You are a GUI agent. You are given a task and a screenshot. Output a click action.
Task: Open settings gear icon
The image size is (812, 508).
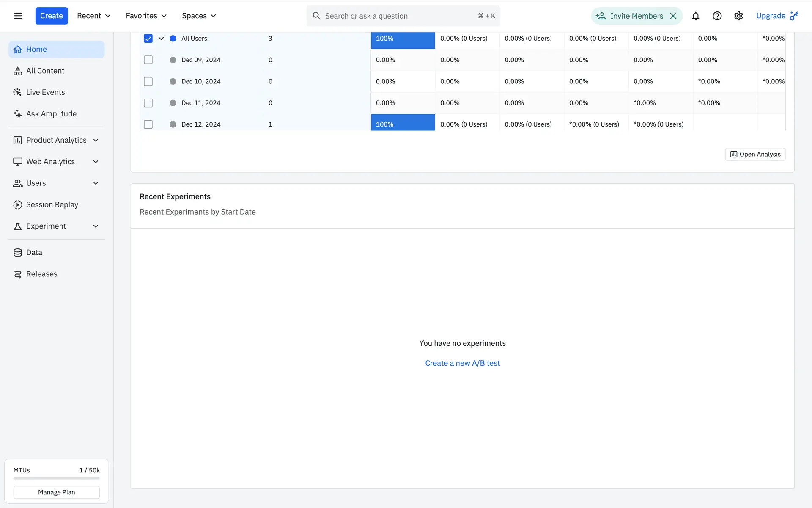[738, 16]
